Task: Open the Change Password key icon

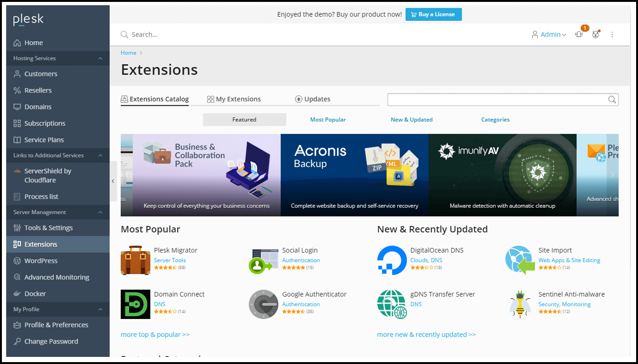Action: click(17, 341)
